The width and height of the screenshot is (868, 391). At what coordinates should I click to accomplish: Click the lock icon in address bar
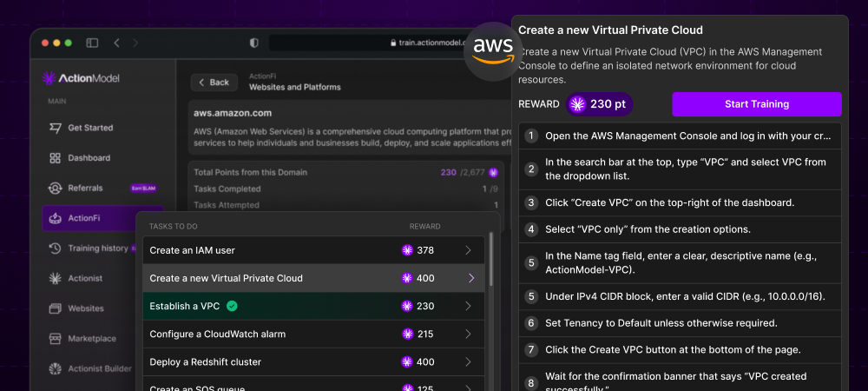click(x=393, y=43)
